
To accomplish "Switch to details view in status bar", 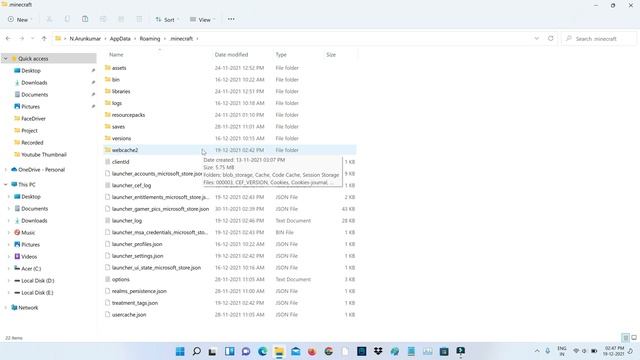I will (625, 338).
